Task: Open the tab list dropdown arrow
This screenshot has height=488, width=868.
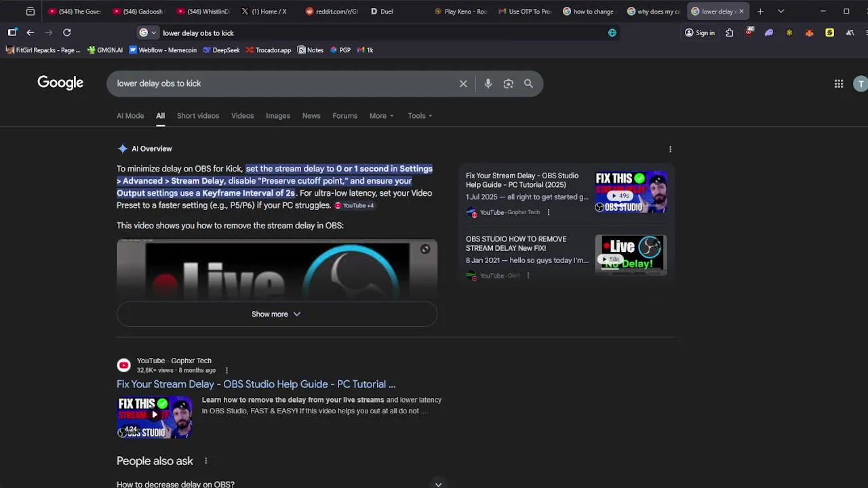Action: 781,12
